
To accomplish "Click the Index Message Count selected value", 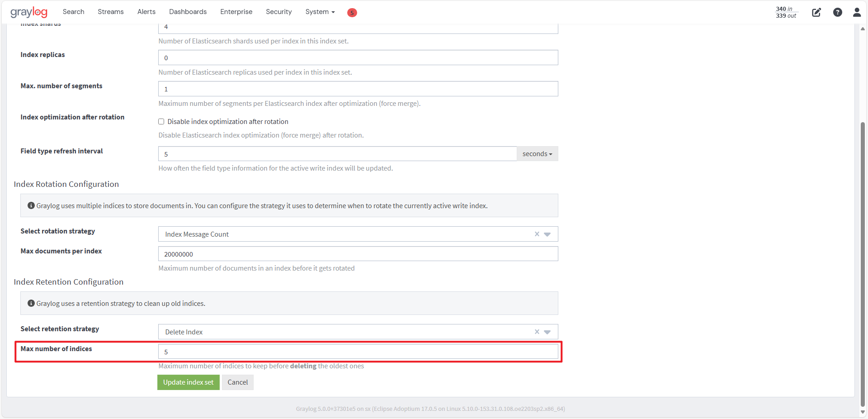I will tap(197, 234).
